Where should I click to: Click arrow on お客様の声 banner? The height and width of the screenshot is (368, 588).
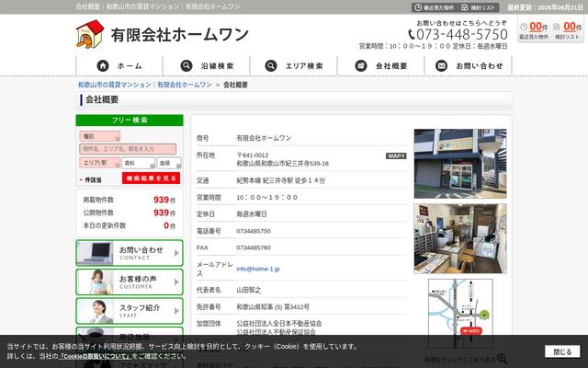(x=176, y=282)
